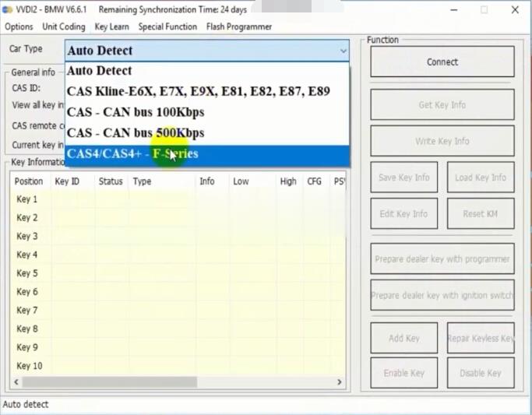532x415 pixels.
Task: Collapse the Car Type dropdown arrow
Action: click(343, 51)
